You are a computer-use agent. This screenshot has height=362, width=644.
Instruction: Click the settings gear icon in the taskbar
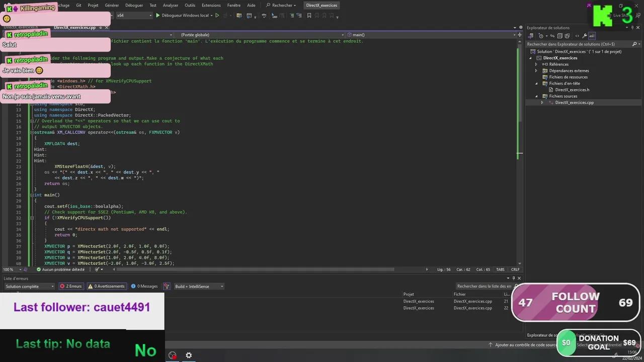(x=189, y=355)
